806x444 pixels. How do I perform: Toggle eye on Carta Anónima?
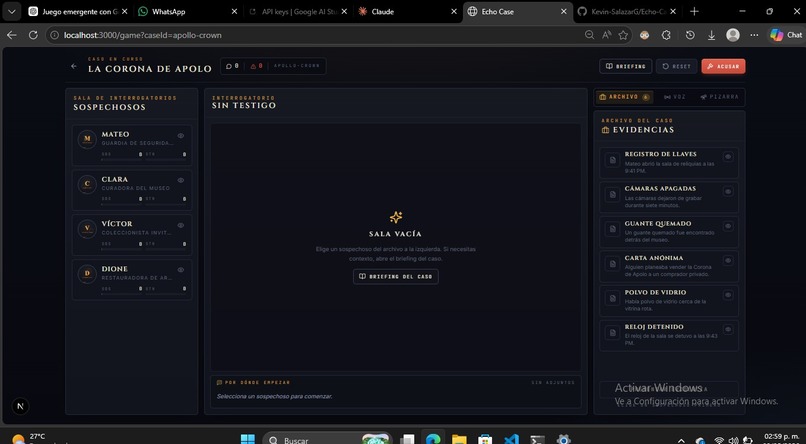coord(728,261)
